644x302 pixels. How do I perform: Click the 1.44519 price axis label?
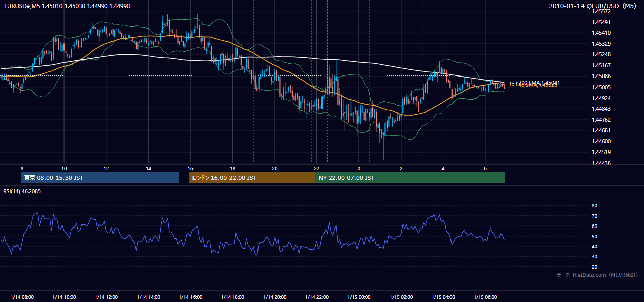(601, 152)
